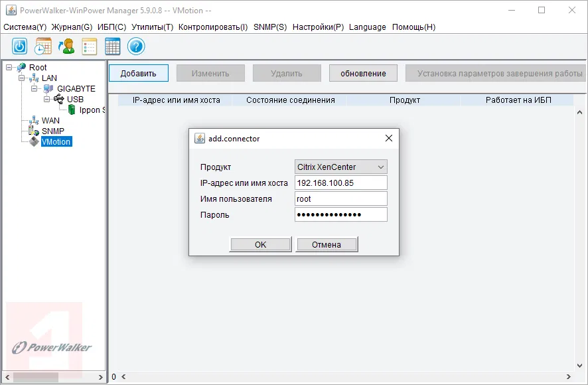Collapse the Root tree node
The image size is (588, 385).
pos(9,68)
